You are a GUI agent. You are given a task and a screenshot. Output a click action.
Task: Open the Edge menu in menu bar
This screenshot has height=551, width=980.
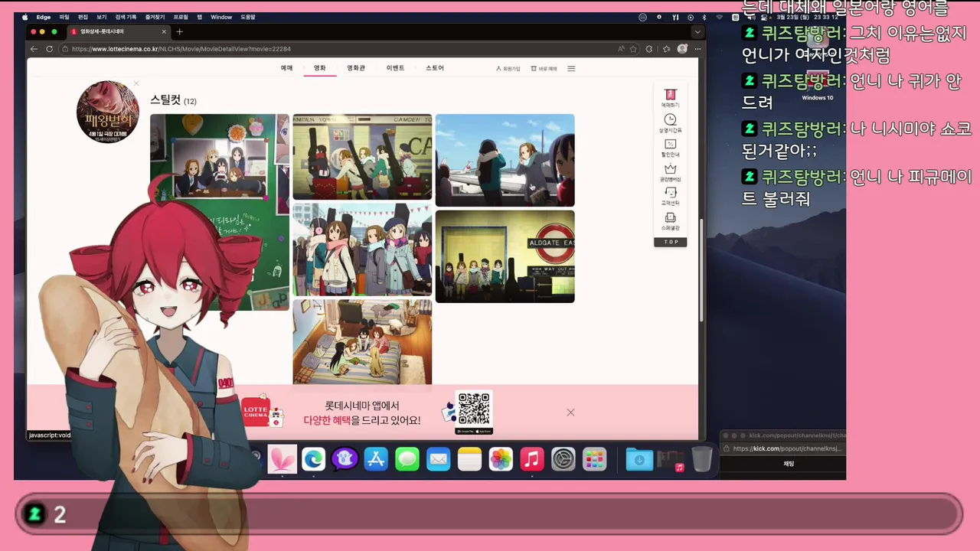(44, 17)
